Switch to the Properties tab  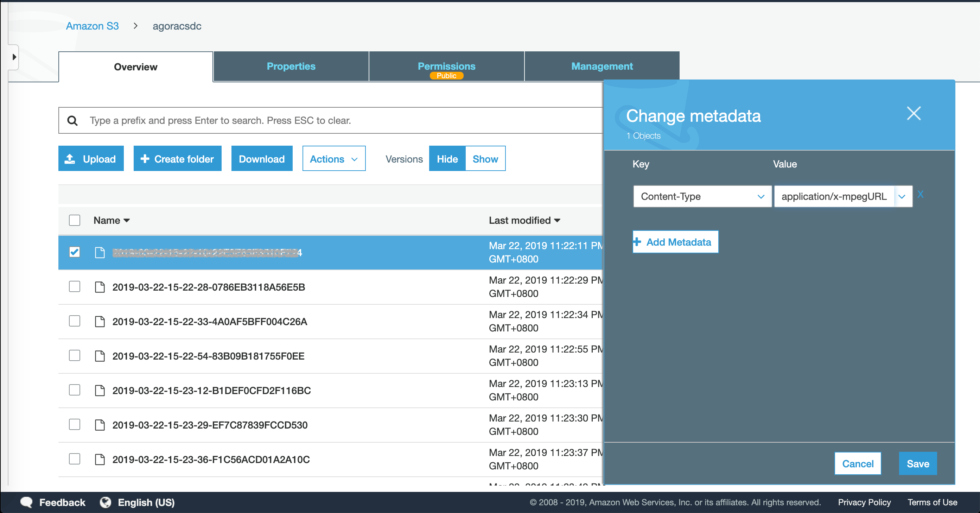point(291,66)
